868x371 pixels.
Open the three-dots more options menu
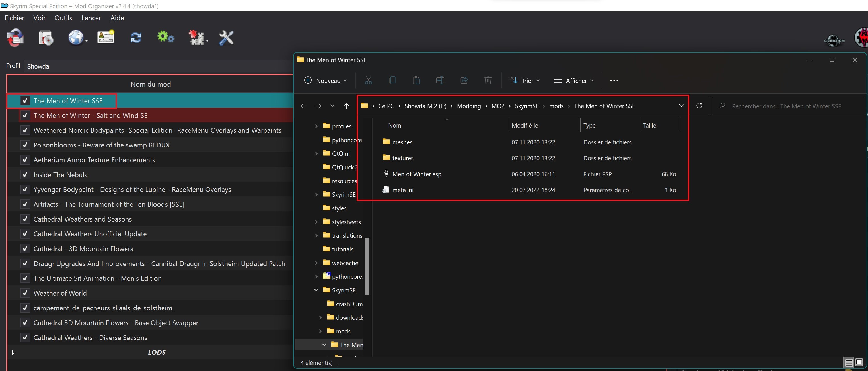[614, 81]
